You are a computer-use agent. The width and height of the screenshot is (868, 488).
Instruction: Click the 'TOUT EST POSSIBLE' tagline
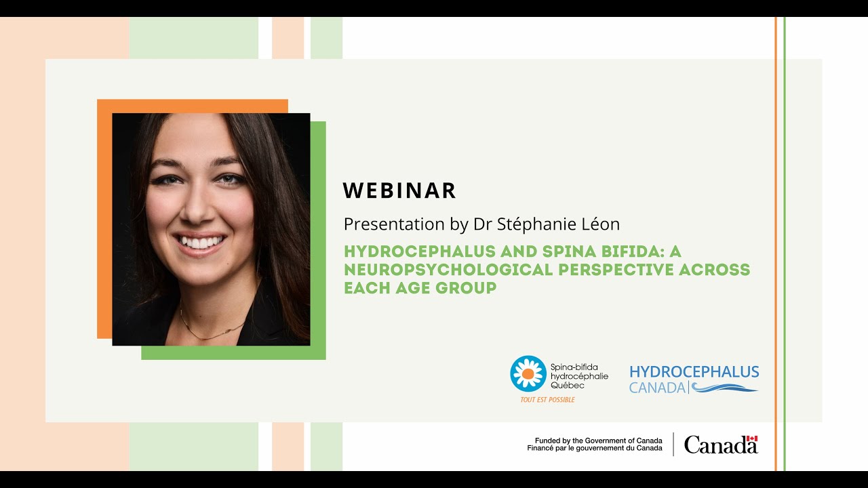click(547, 400)
